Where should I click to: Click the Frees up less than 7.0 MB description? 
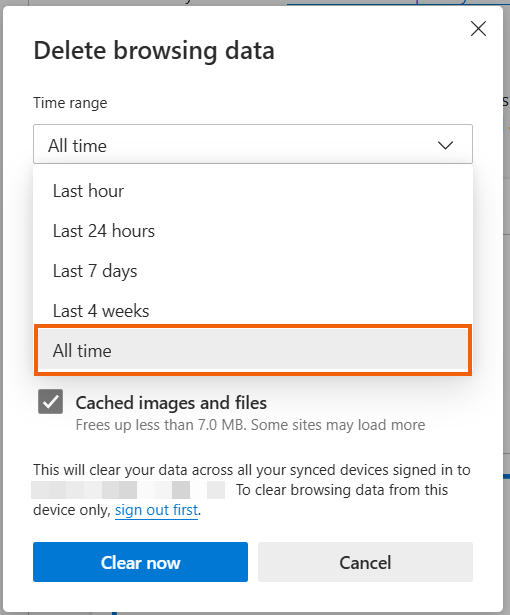tap(250, 425)
